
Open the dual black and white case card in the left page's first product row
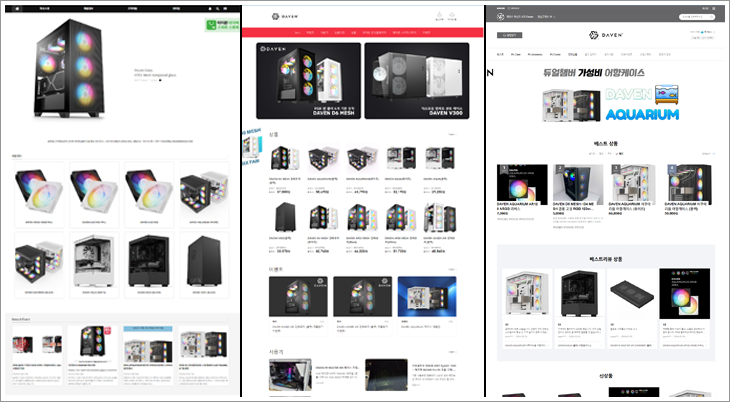click(x=204, y=194)
